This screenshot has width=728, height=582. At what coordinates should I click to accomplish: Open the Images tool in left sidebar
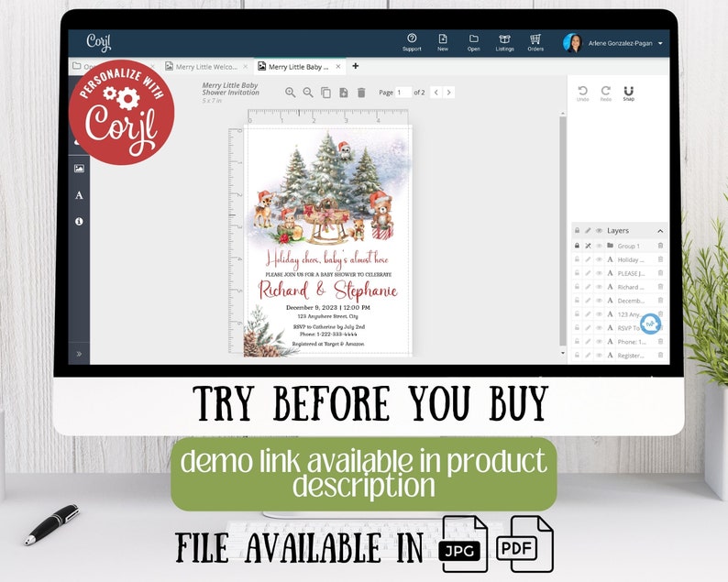click(80, 169)
